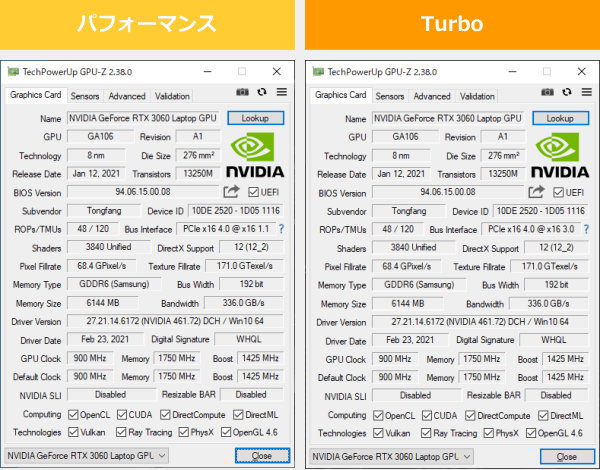This screenshot has width=600, height=470.
Task: Click the '6144 MB' memory size in the Turbo window
Action: pos(408,304)
